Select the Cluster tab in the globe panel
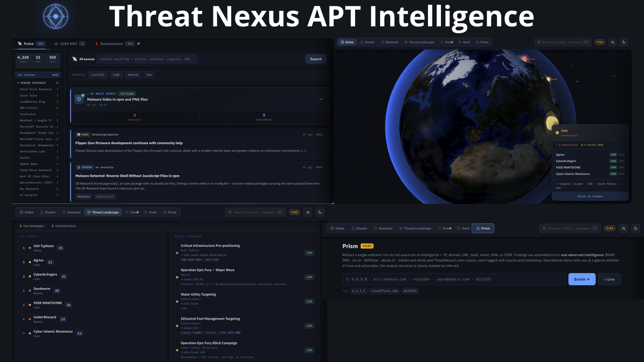644x362 pixels. coord(367,42)
